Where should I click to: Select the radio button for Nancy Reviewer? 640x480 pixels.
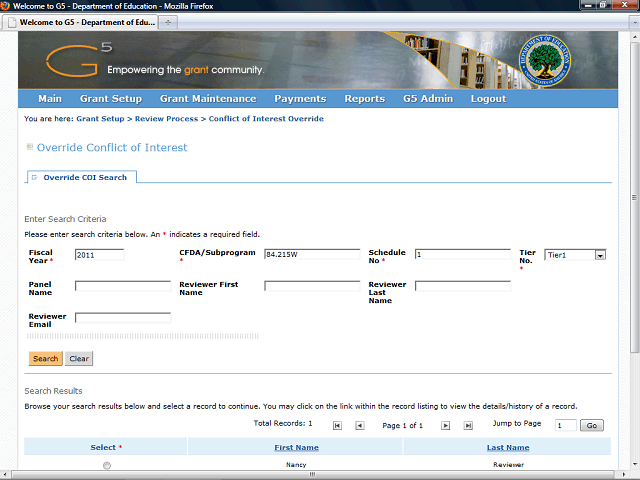tap(107, 466)
